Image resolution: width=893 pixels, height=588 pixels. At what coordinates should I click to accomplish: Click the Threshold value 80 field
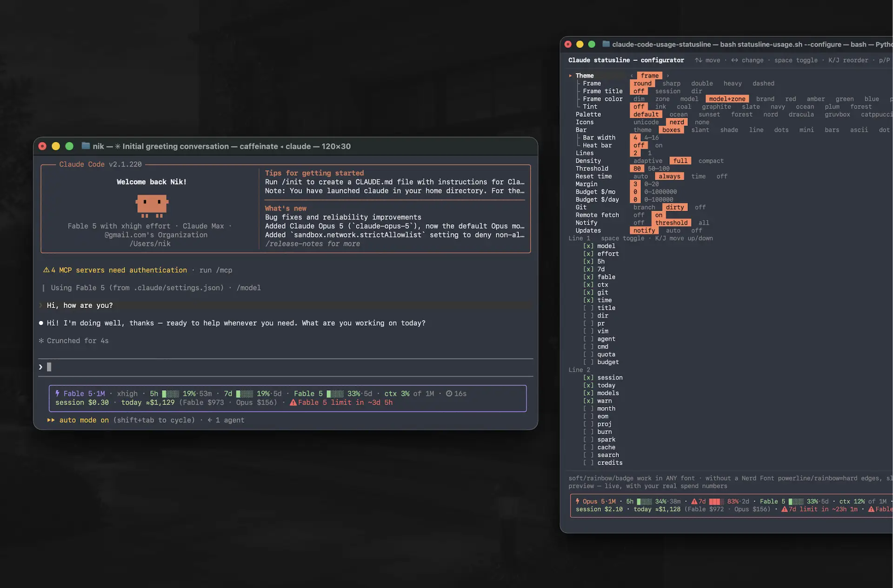(x=637, y=169)
